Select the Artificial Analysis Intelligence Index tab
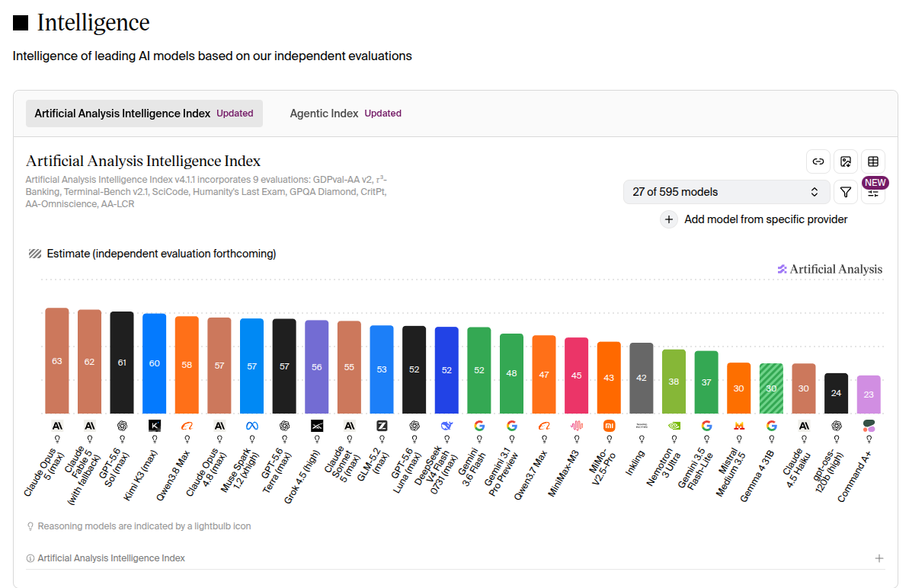 [x=144, y=113]
